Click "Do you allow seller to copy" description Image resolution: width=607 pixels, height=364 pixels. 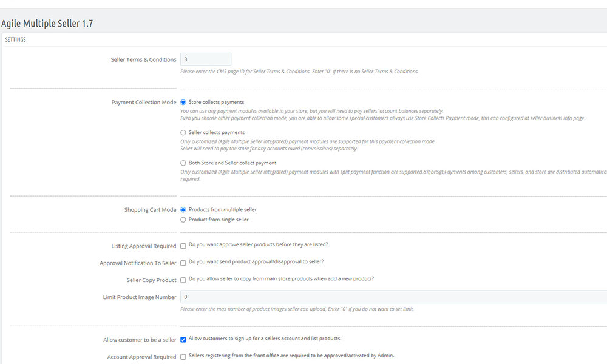[x=282, y=278]
